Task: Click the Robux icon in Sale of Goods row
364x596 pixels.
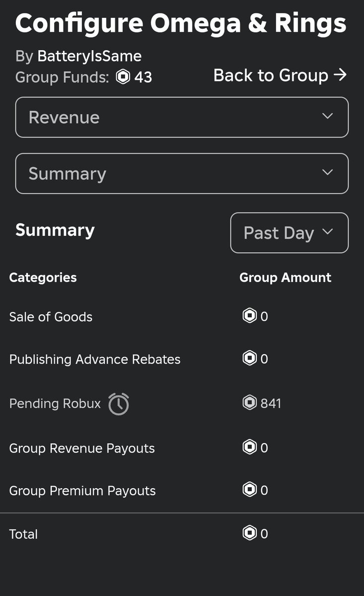Action: [249, 316]
